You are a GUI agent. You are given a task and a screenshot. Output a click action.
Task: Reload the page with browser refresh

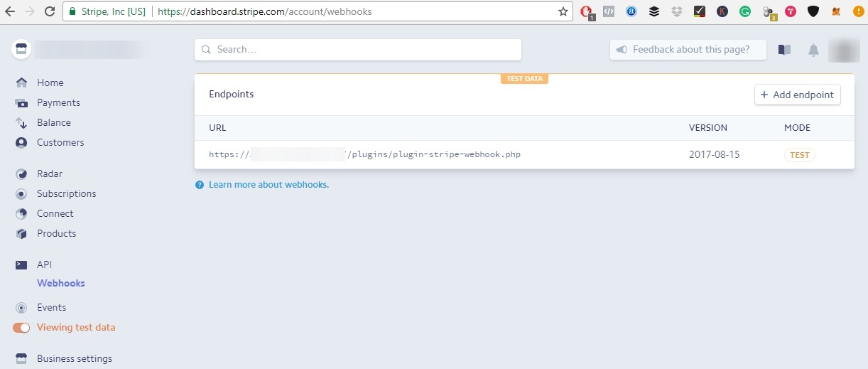click(x=50, y=11)
